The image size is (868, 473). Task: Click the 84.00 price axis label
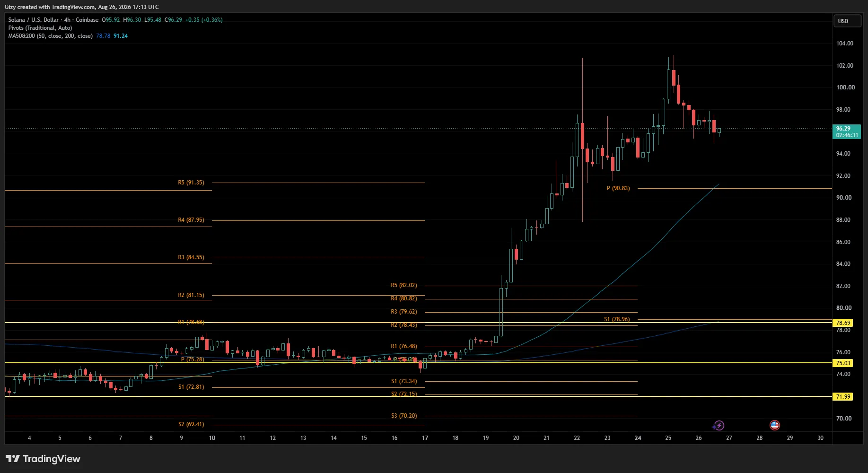(843, 264)
